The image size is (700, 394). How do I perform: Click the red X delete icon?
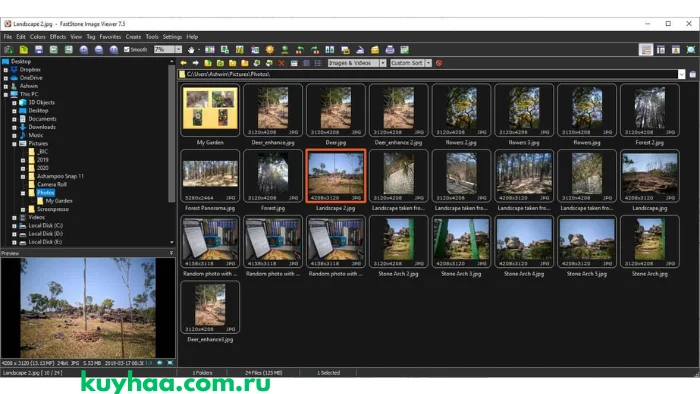281,63
